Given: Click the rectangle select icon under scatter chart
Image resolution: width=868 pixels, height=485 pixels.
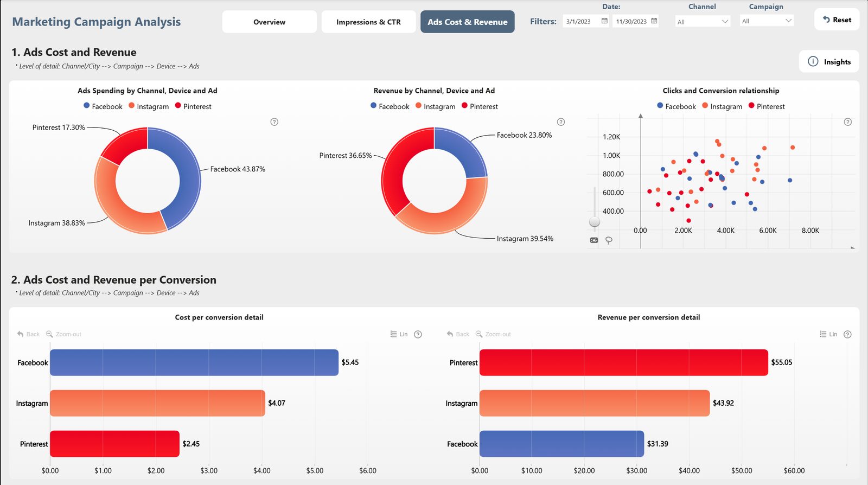Looking at the screenshot, I should pos(594,240).
